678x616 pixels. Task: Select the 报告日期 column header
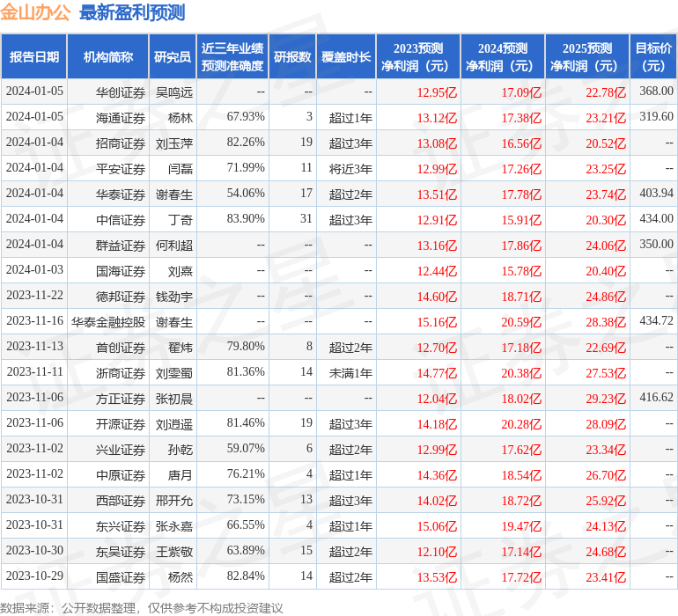(34, 56)
